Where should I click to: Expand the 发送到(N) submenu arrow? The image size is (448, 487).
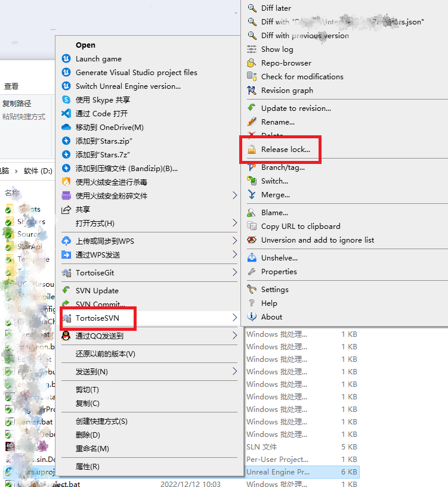click(x=234, y=372)
